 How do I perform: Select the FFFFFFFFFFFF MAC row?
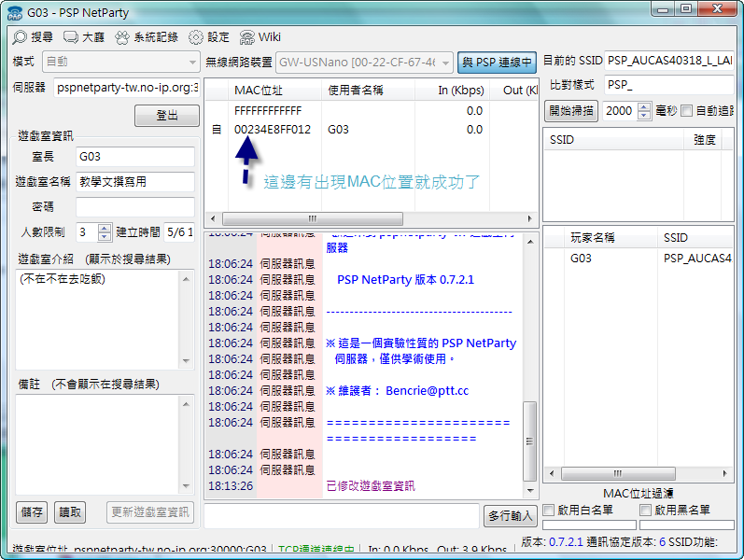tap(372, 110)
